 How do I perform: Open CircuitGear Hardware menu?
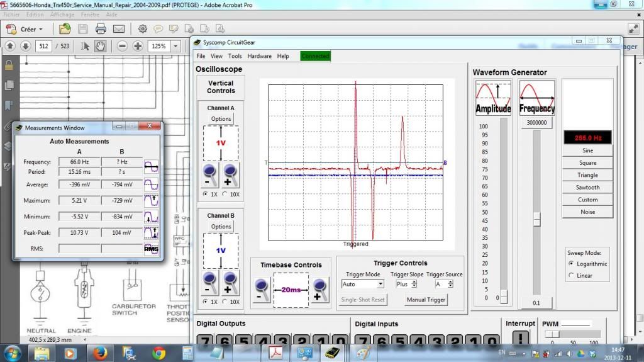259,56
